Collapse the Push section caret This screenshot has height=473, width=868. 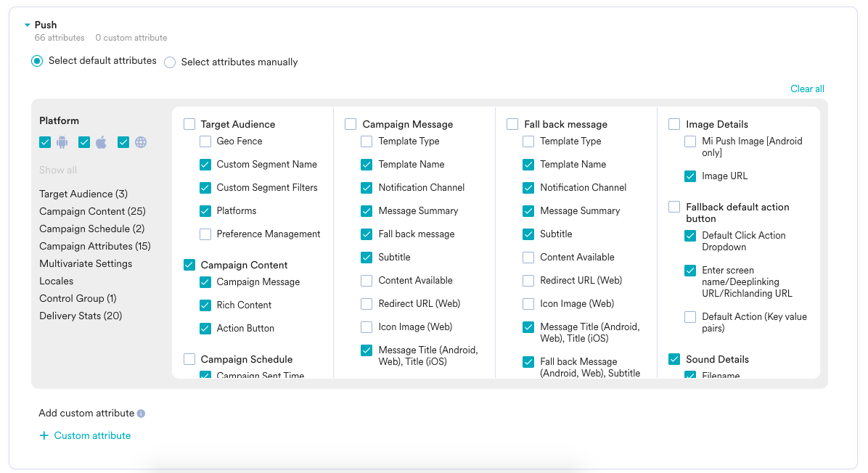click(x=28, y=25)
